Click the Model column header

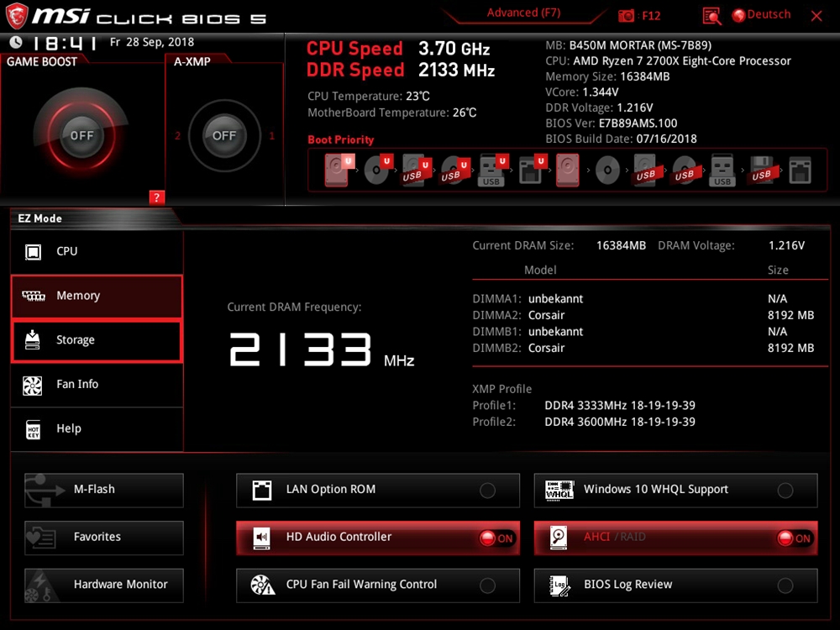(540, 270)
